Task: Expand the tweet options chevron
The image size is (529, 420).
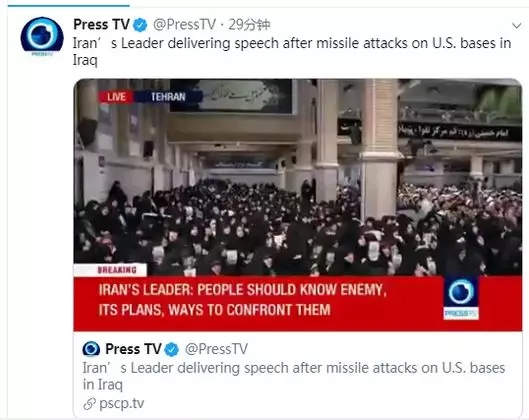Action: tap(517, 26)
